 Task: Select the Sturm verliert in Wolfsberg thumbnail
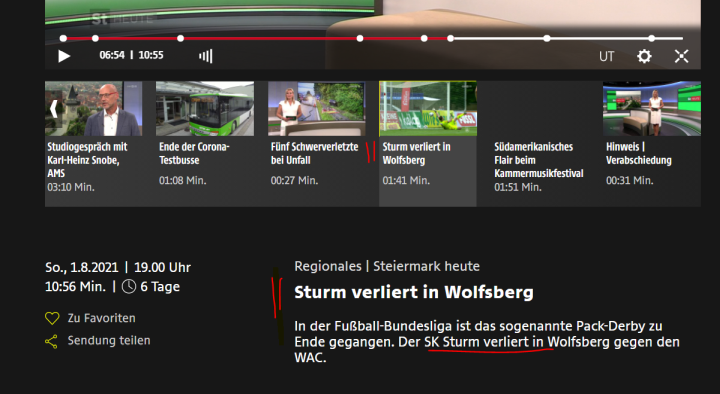(428, 109)
